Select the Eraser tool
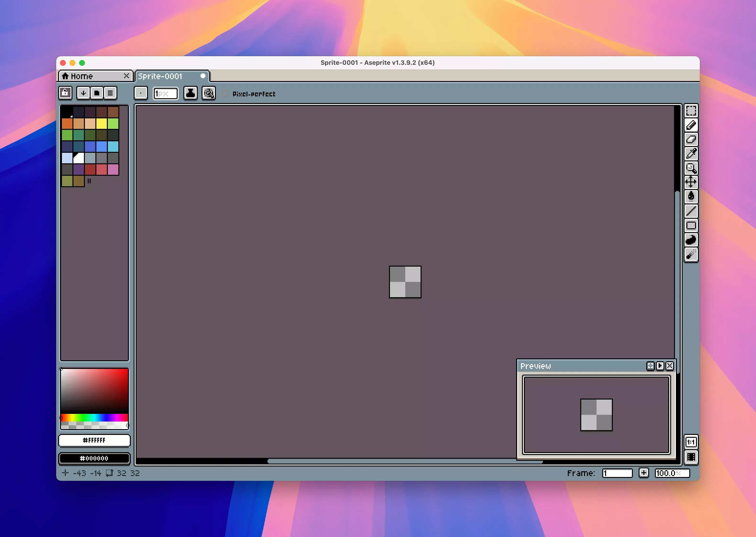This screenshot has width=756, height=537. (x=691, y=140)
